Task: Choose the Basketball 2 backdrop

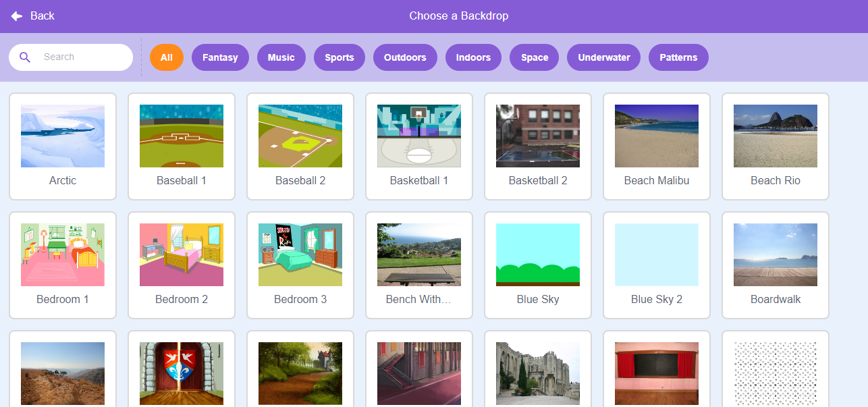Action: click(x=538, y=146)
